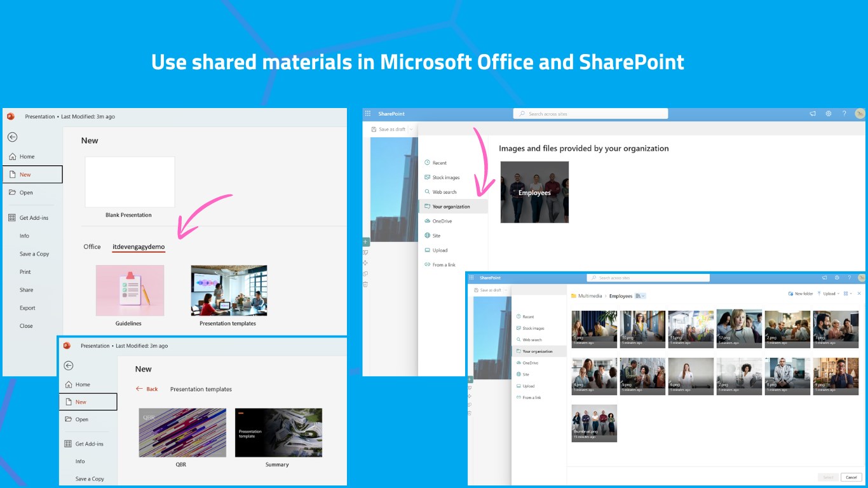Select Stock images in 'Images and files' picker sidebar

point(442,177)
